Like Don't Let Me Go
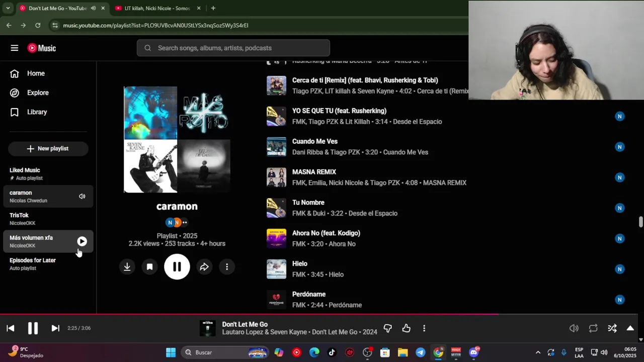This screenshot has height=362, width=644. click(x=407, y=328)
